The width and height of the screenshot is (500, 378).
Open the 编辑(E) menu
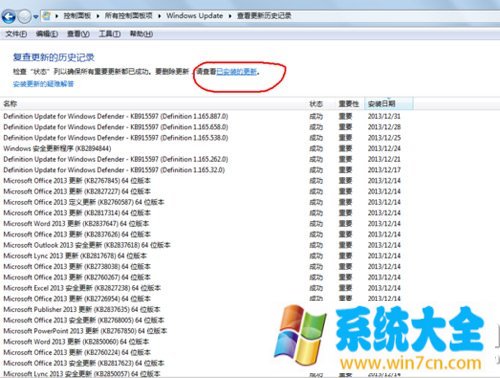point(47,34)
